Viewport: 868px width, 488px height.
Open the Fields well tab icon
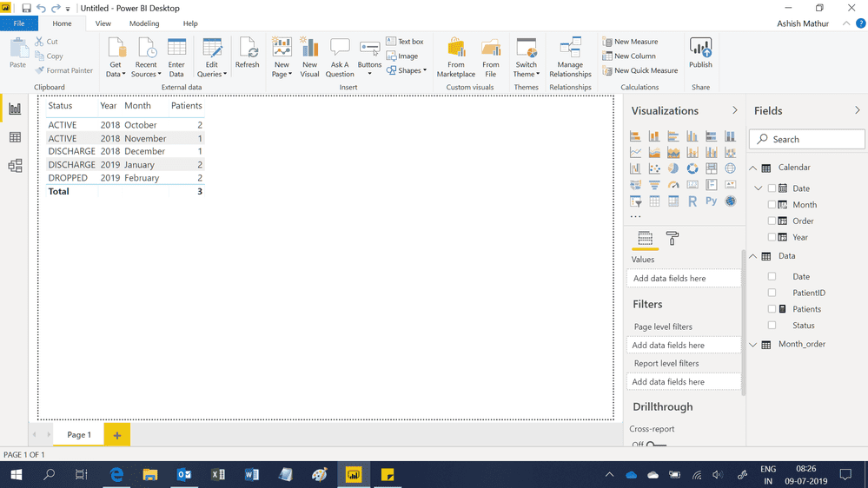point(645,239)
